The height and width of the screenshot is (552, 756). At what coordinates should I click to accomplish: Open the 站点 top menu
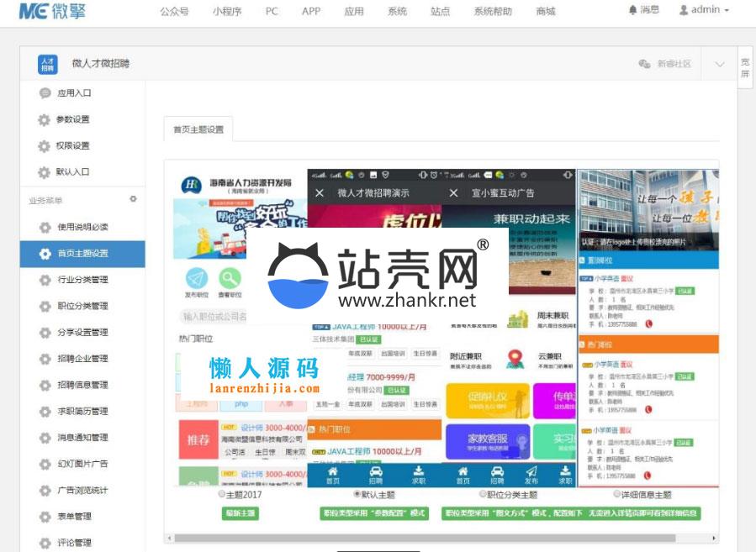click(440, 12)
